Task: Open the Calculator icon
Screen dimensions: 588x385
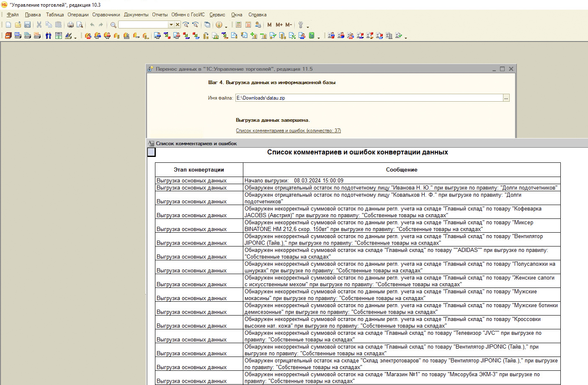Action: [238, 25]
